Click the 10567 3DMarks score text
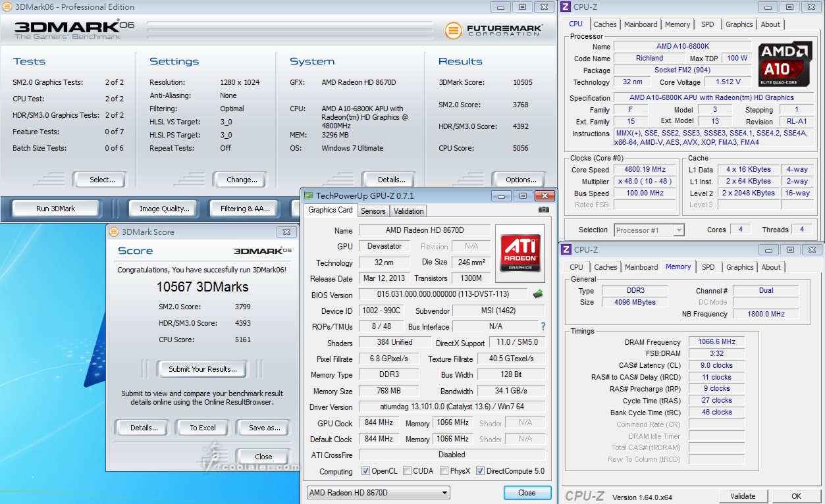The image size is (825, 504). click(x=202, y=287)
